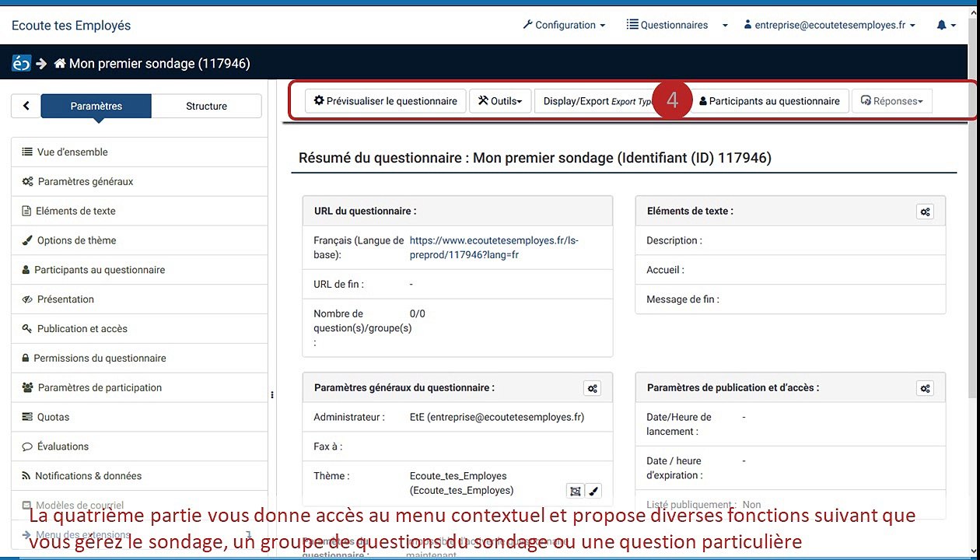Screen dimensions: 980x560
Task: Open Évaluations in the sidebar
Action: click(139, 446)
